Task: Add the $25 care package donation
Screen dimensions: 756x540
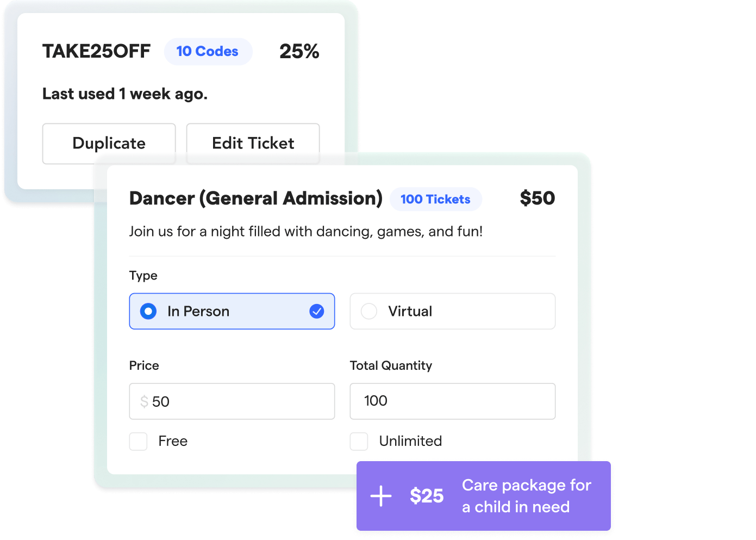Action: [484, 496]
